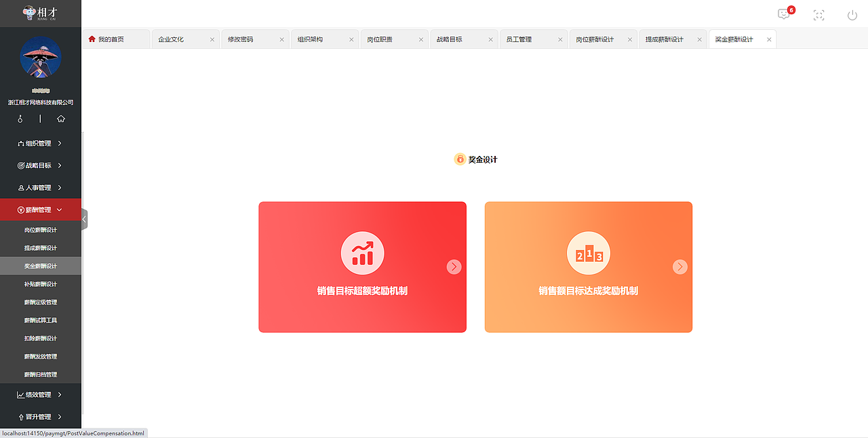Close the 岗位薪酬设计 tab
868x438 pixels.
[630, 39]
